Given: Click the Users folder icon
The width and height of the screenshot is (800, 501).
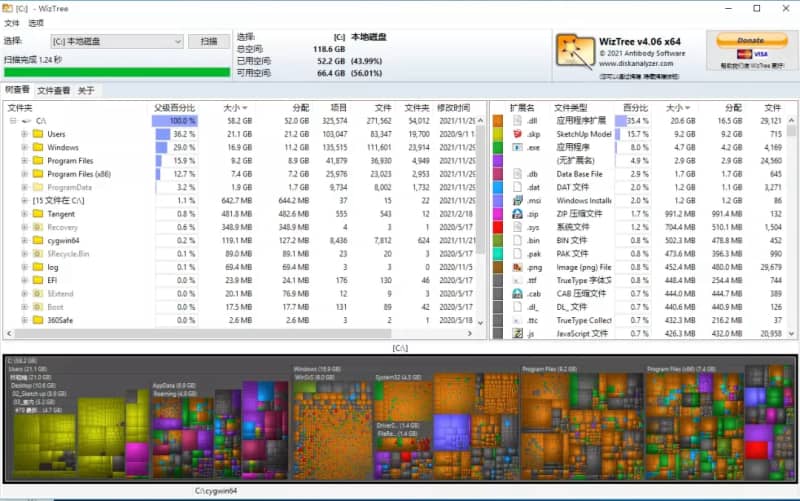Looking at the screenshot, I should coord(38,134).
